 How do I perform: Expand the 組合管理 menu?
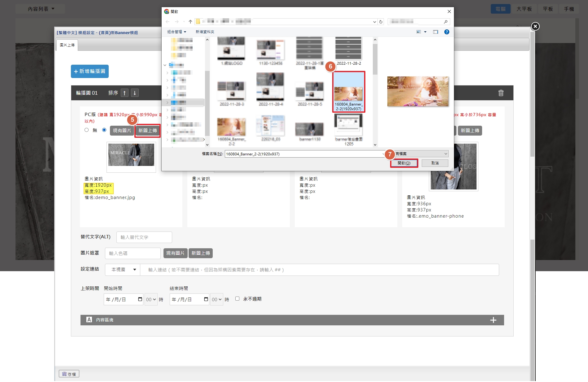[176, 32]
